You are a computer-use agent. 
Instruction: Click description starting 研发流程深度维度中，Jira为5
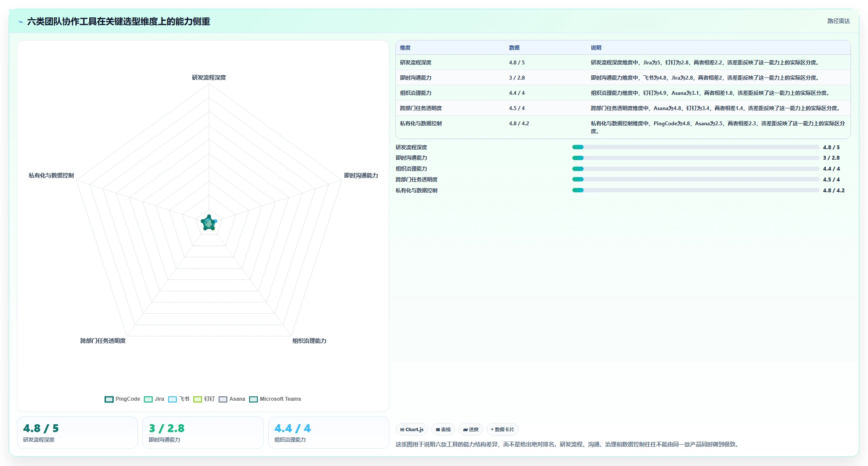[706, 63]
